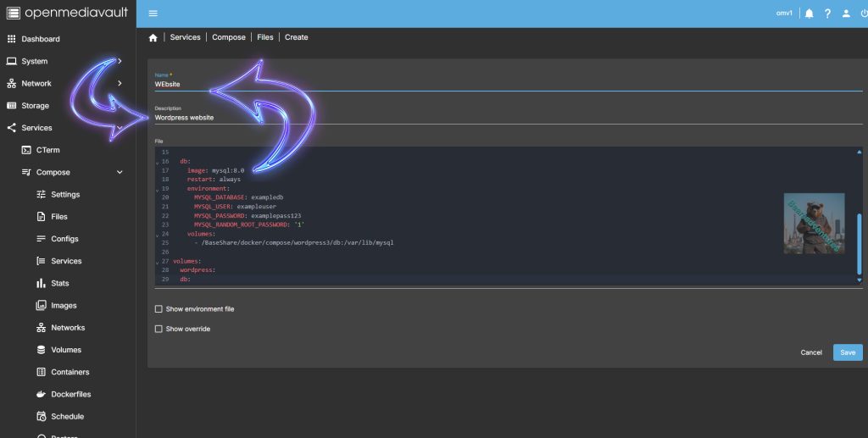Open the user profile icon
The width and height of the screenshot is (868, 438).
click(x=846, y=14)
